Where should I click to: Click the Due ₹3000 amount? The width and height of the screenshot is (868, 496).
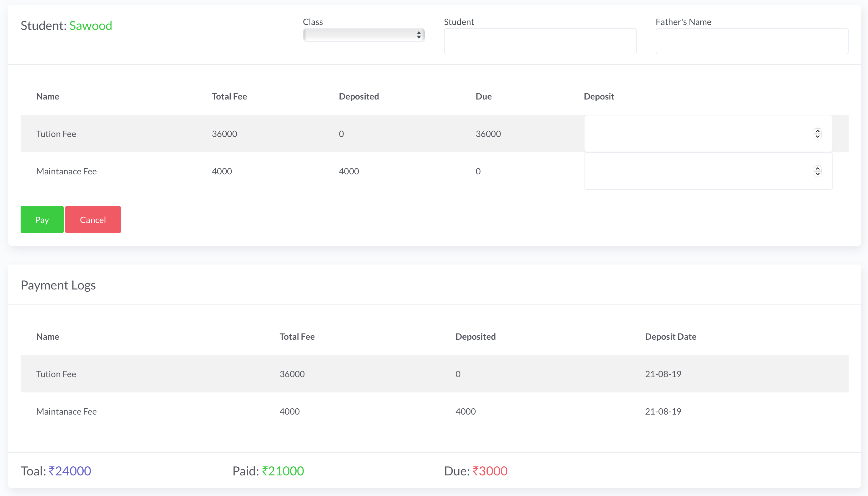pyautogui.click(x=490, y=471)
